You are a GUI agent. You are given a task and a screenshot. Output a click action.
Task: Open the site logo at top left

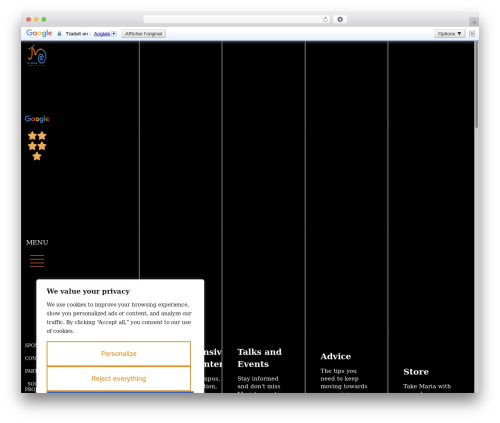click(x=37, y=55)
